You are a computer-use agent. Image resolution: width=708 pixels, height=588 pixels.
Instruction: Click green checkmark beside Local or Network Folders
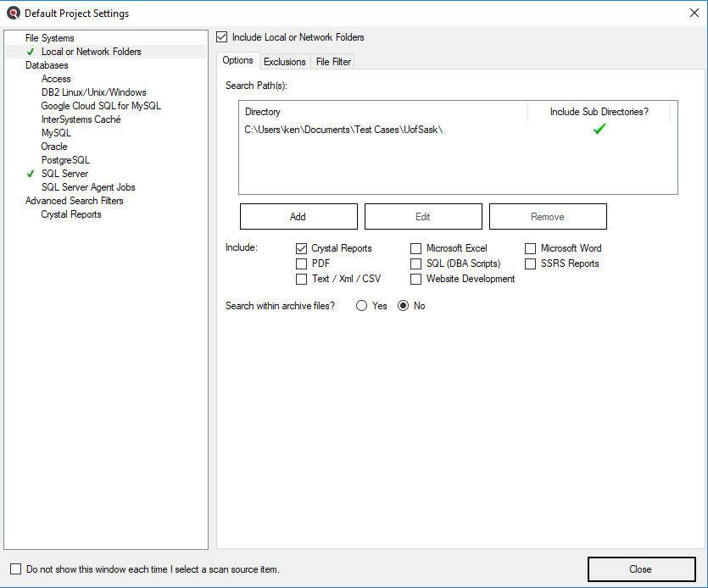click(x=31, y=52)
